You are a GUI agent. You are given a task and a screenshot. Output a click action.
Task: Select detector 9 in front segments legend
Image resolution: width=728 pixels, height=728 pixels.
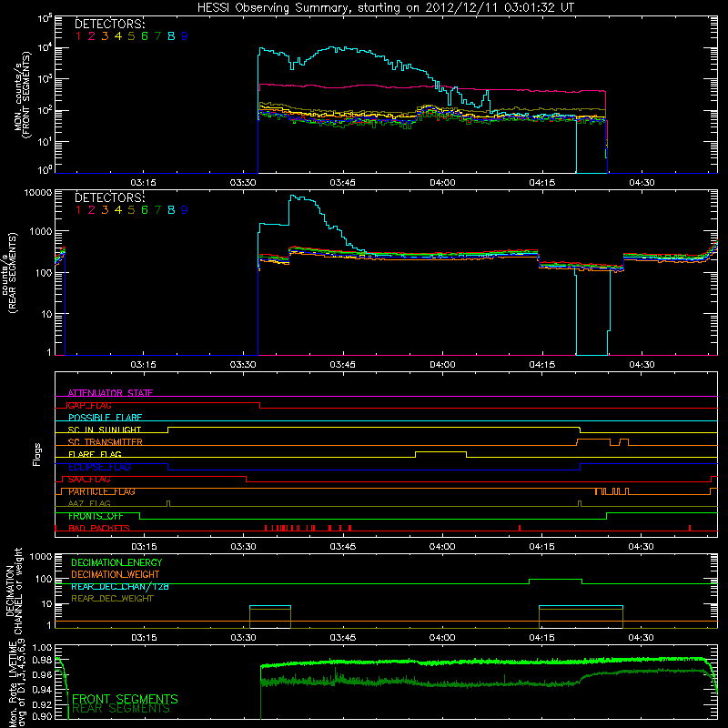point(185,36)
